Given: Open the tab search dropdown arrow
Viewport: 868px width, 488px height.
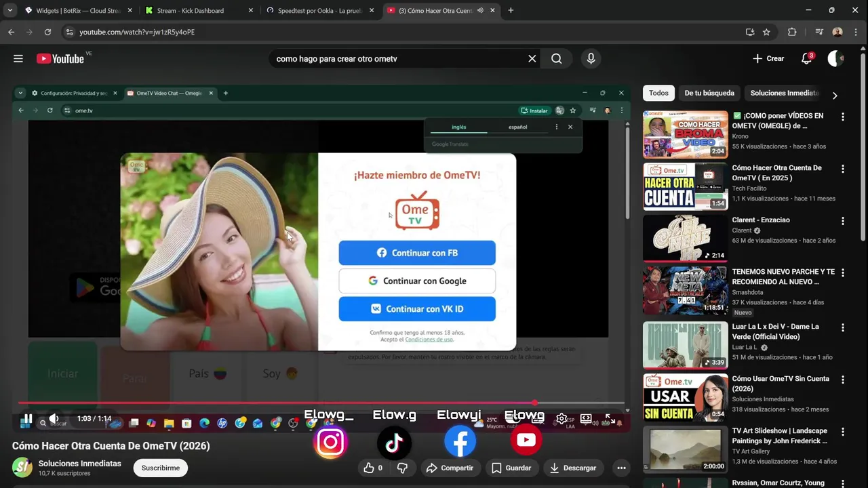Looking at the screenshot, I should 9,10.
